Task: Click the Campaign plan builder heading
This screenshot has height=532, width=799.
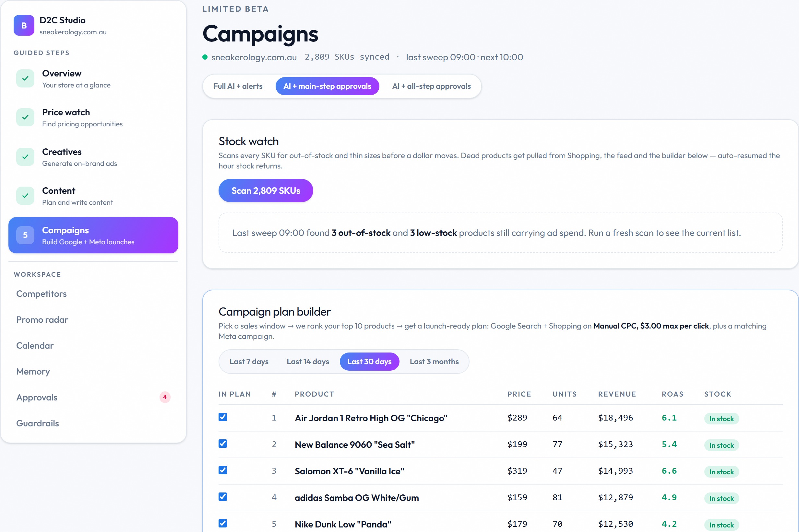Action: pyautogui.click(x=274, y=311)
